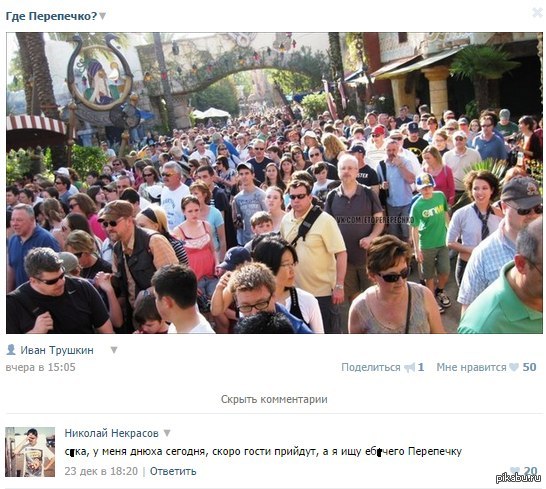Open Николай Некрасов's avatar thumbnail
This screenshot has width=546, height=489.
(30, 452)
